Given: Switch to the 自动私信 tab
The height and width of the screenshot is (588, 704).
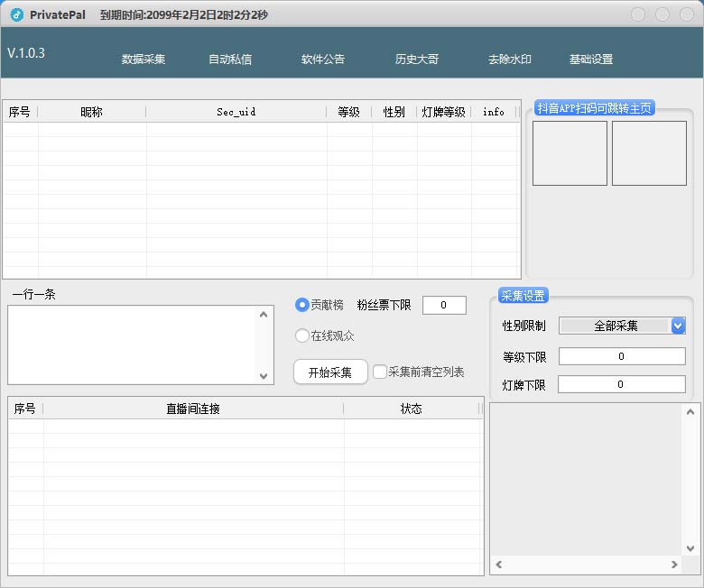Looking at the screenshot, I should [230, 60].
